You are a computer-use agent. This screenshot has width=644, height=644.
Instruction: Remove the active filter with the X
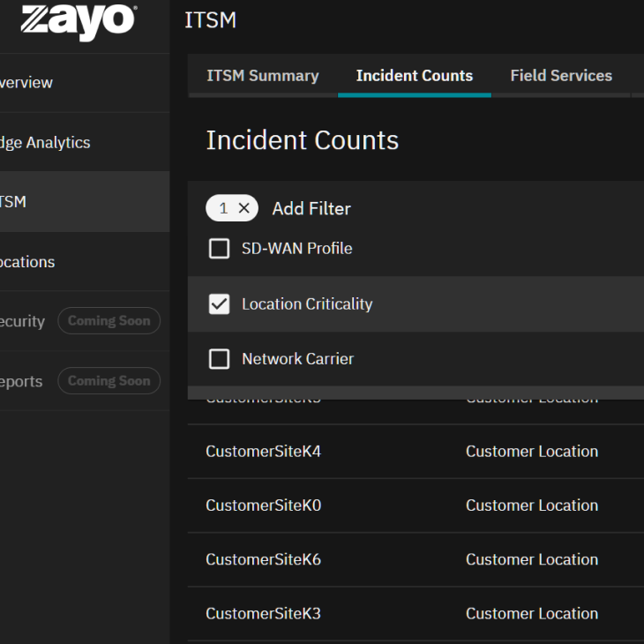[x=244, y=208]
